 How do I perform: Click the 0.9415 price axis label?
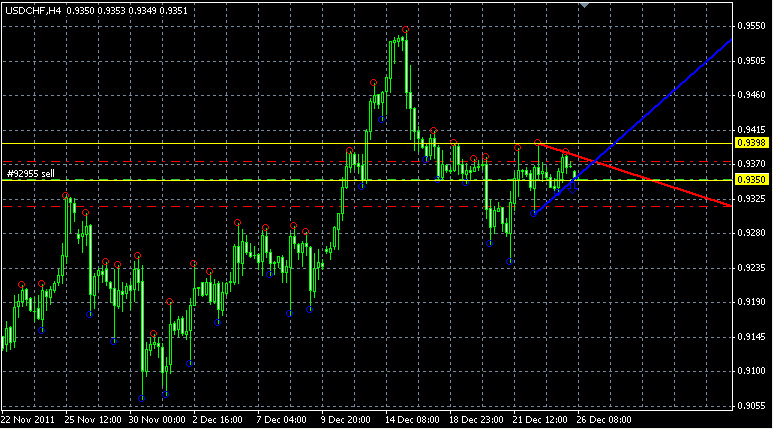coord(752,130)
